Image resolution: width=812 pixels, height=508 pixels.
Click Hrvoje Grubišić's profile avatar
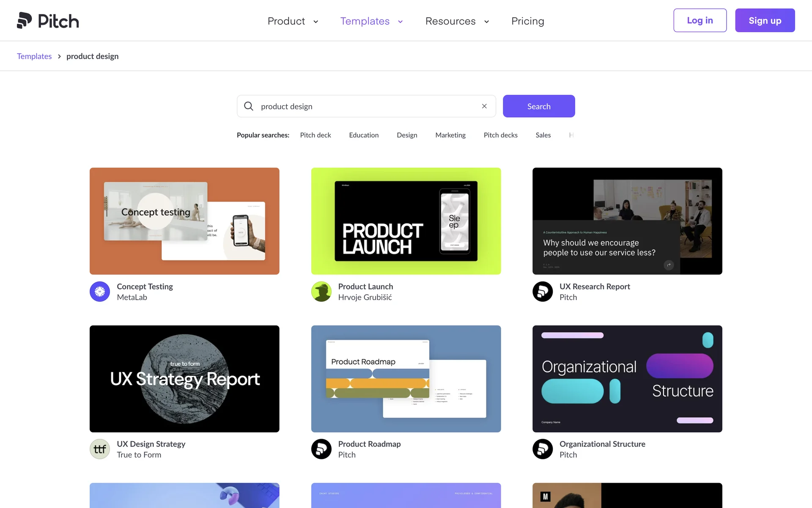pos(321,292)
